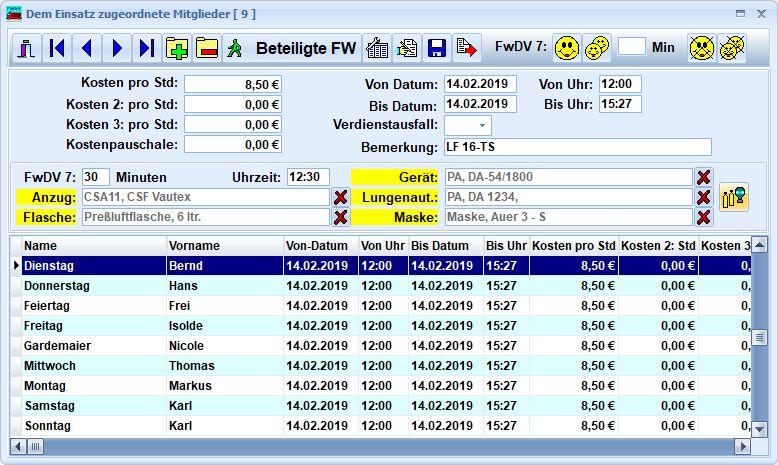Viewport: 778px width, 465px height.
Task: Click the blue floppy disk save icon
Action: pyautogui.click(x=437, y=47)
